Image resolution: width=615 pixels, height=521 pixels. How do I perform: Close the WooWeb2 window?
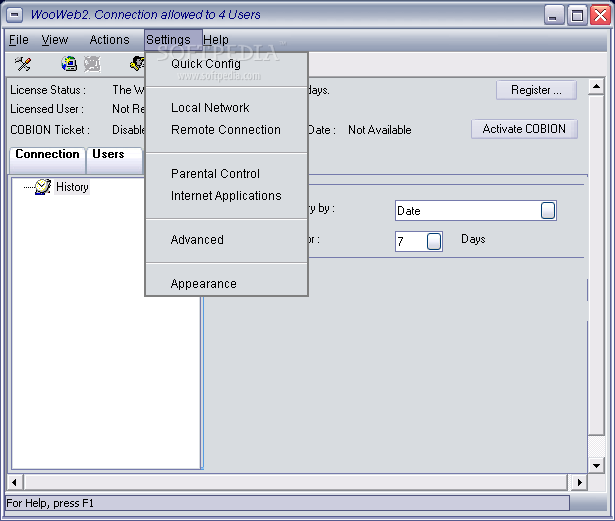pos(600,15)
